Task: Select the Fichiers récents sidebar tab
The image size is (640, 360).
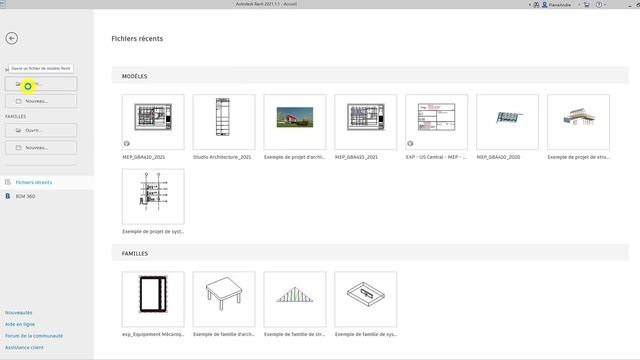Action: point(47,182)
